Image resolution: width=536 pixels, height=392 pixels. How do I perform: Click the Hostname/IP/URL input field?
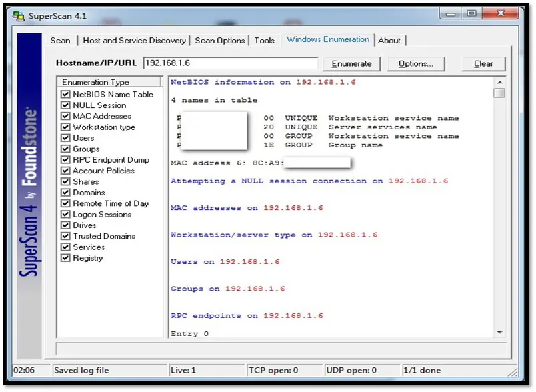point(230,63)
